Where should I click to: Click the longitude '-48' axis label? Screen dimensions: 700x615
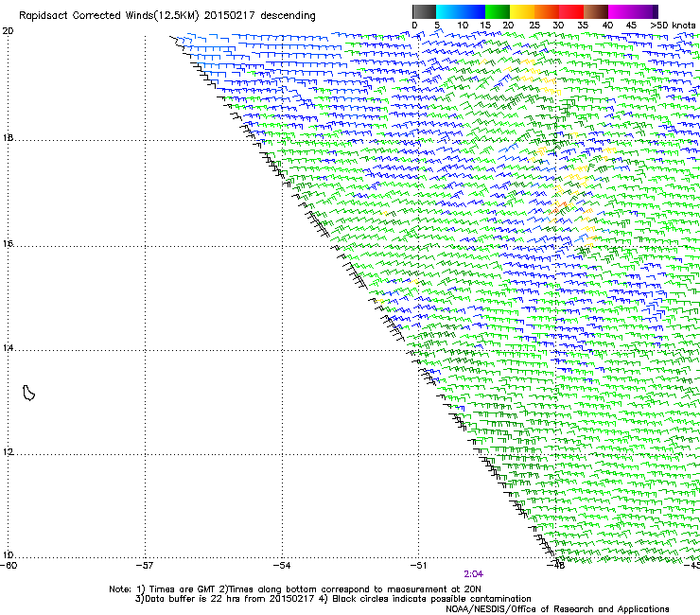[x=556, y=566]
